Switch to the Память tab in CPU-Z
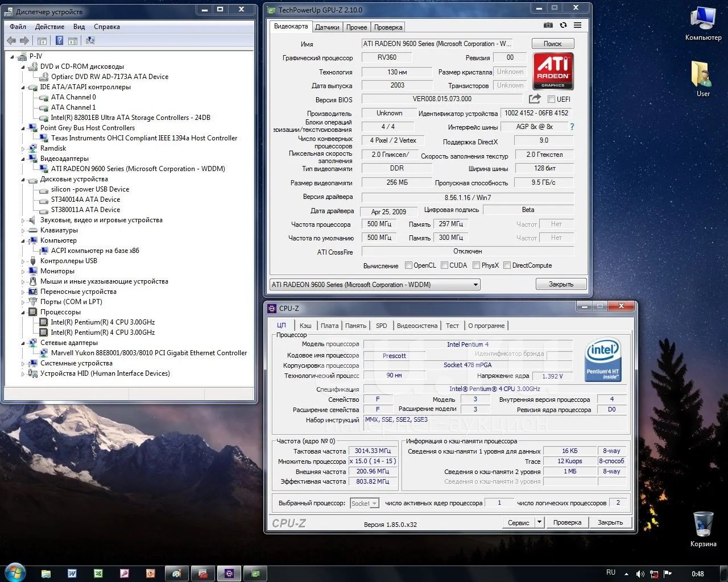The height and width of the screenshot is (582, 728). (355, 326)
